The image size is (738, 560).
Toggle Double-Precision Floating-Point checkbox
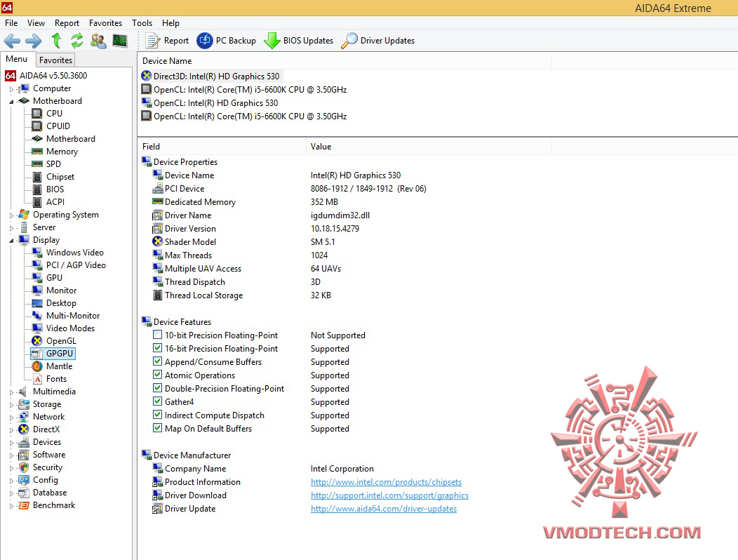click(x=158, y=388)
